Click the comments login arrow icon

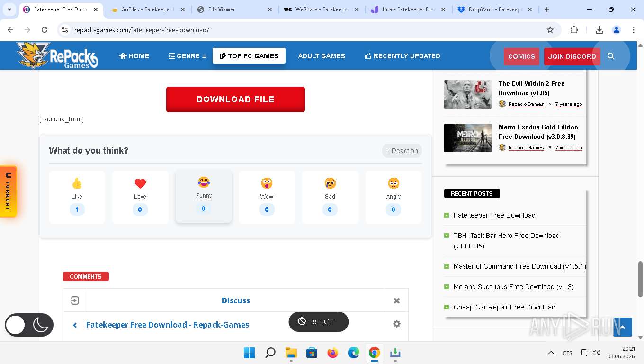tap(75, 300)
